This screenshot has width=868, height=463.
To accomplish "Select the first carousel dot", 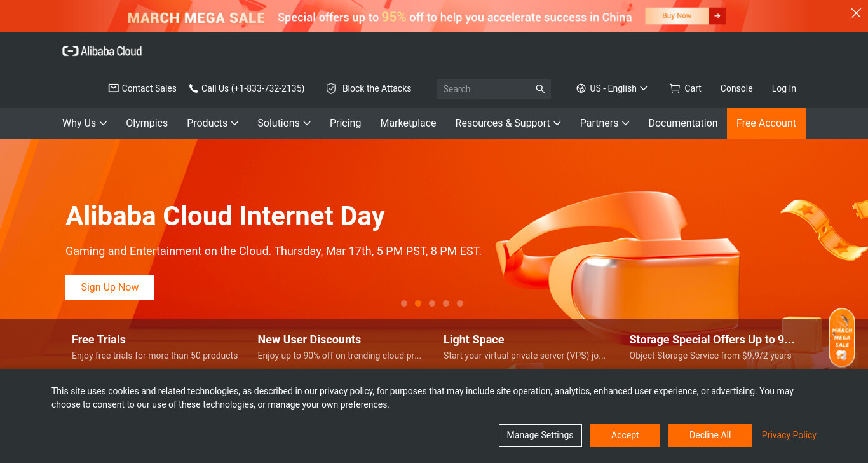I will [404, 303].
